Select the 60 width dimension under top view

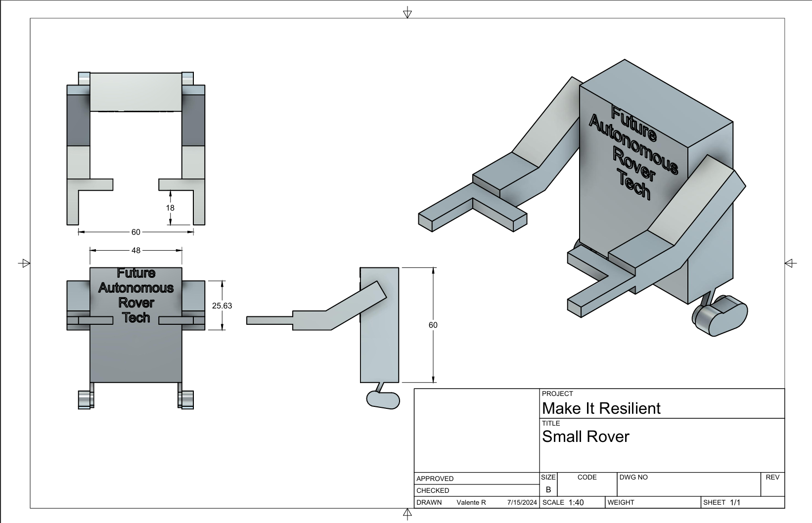click(x=135, y=232)
